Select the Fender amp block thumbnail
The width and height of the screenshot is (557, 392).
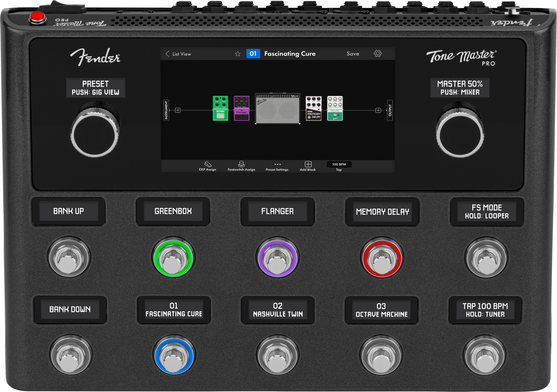278,109
